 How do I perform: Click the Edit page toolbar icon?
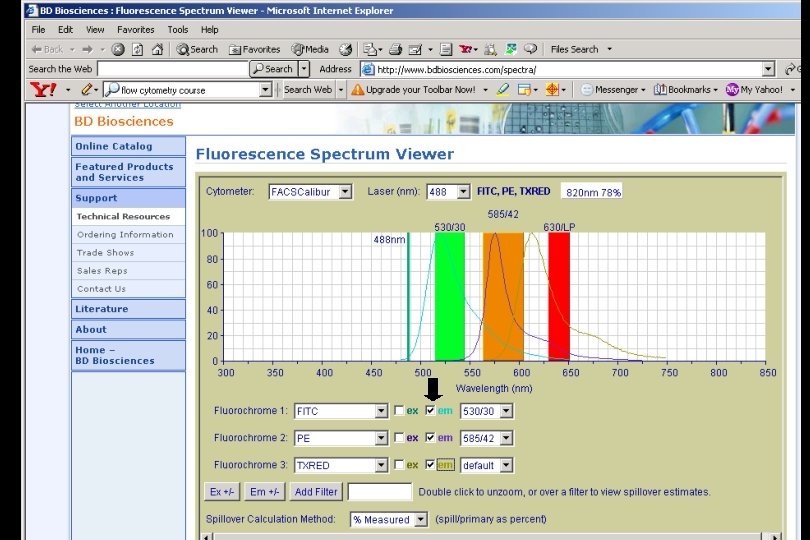click(415, 50)
